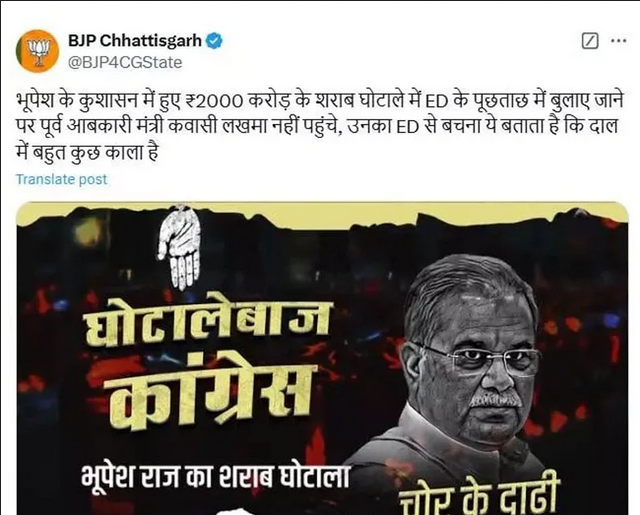640x515 pixels.
Task: Click the घोटालेबाज headline in poster
Action: tap(207, 326)
